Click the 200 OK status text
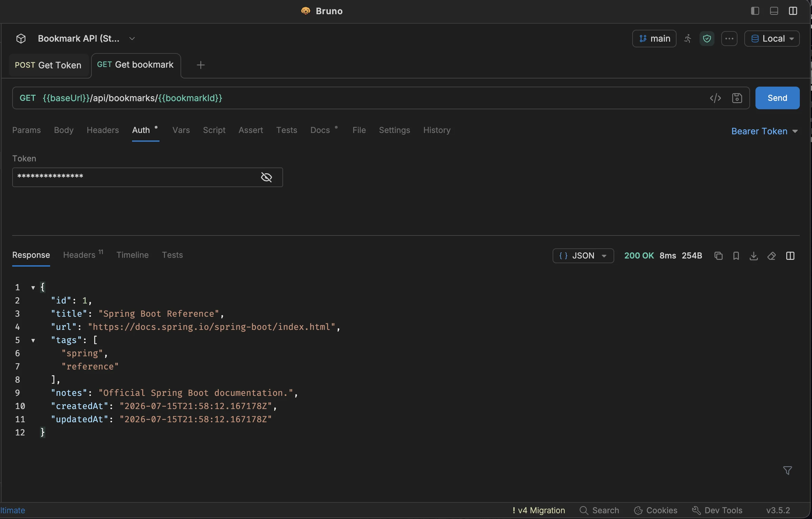This screenshot has width=812, height=519. pyautogui.click(x=639, y=256)
